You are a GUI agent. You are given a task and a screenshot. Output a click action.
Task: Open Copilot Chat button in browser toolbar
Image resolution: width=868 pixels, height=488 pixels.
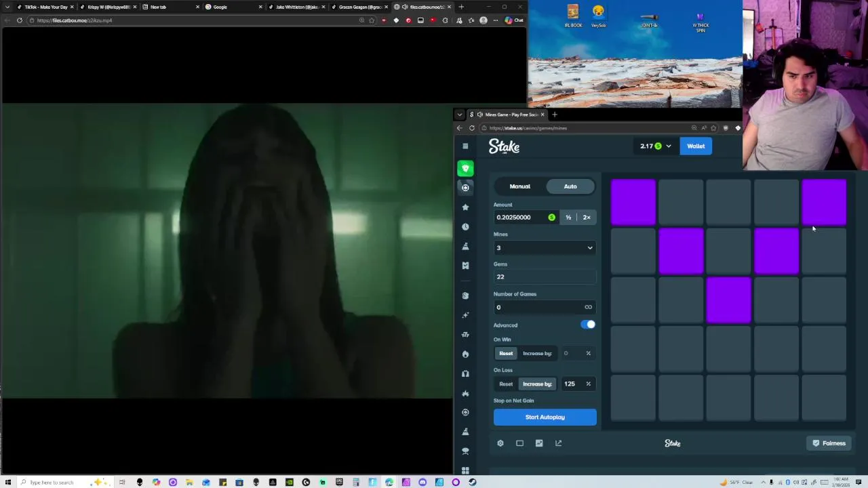tap(514, 20)
